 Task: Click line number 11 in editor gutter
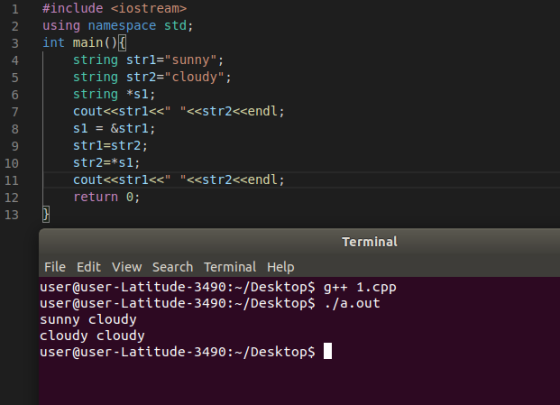(11, 180)
